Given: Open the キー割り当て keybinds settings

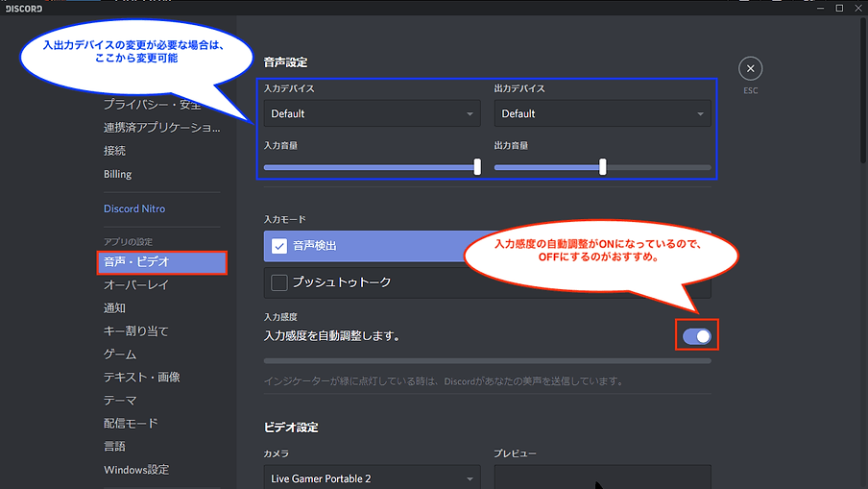Looking at the screenshot, I should (135, 331).
